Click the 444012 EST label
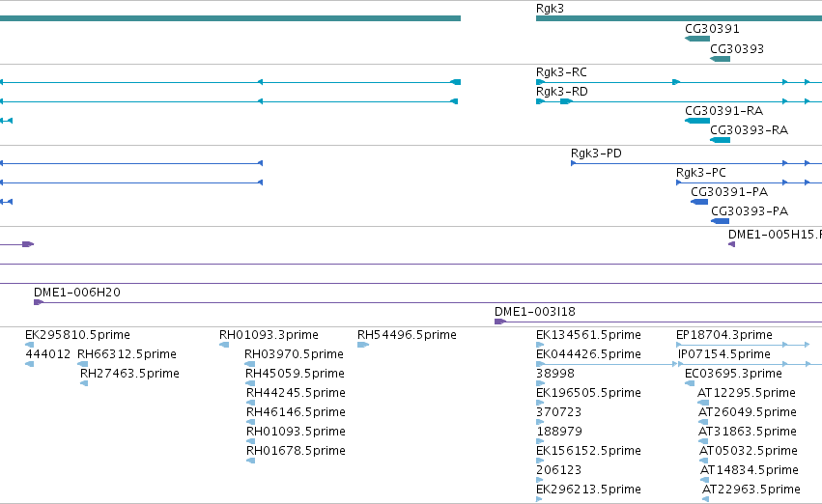The height and width of the screenshot is (504, 822). (x=47, y=354)
